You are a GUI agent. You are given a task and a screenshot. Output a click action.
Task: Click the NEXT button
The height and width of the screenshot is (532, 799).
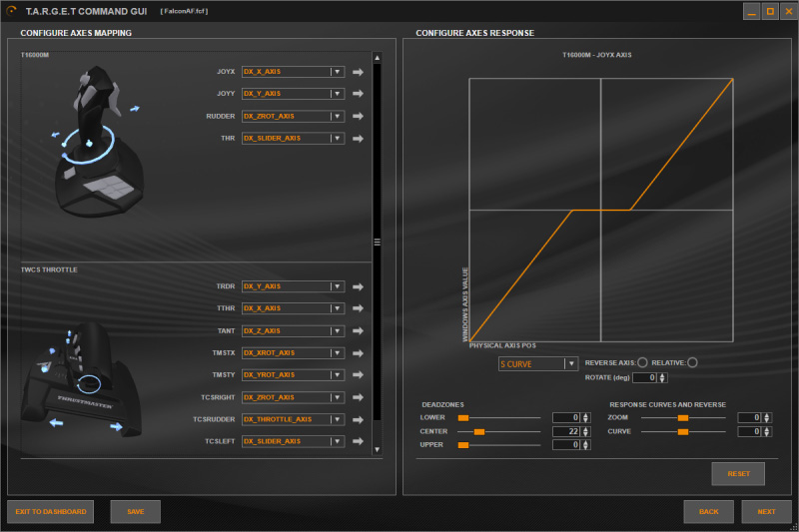[766, 512]
